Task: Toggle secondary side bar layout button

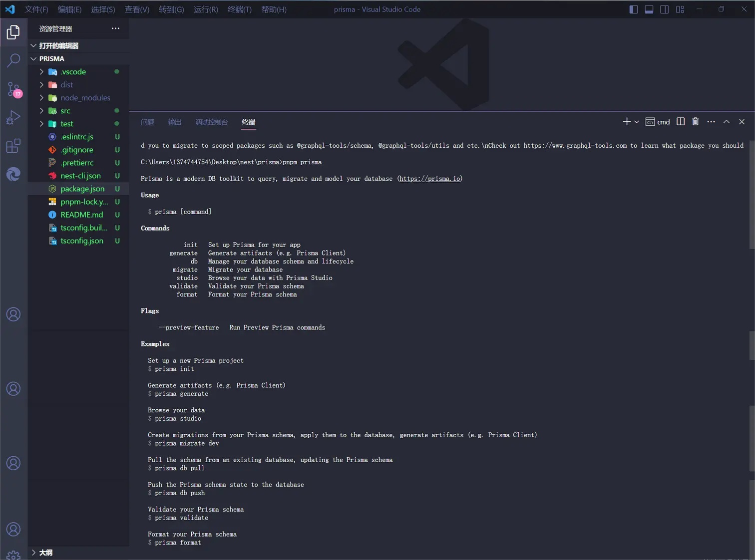Action: tap(665, 9)
